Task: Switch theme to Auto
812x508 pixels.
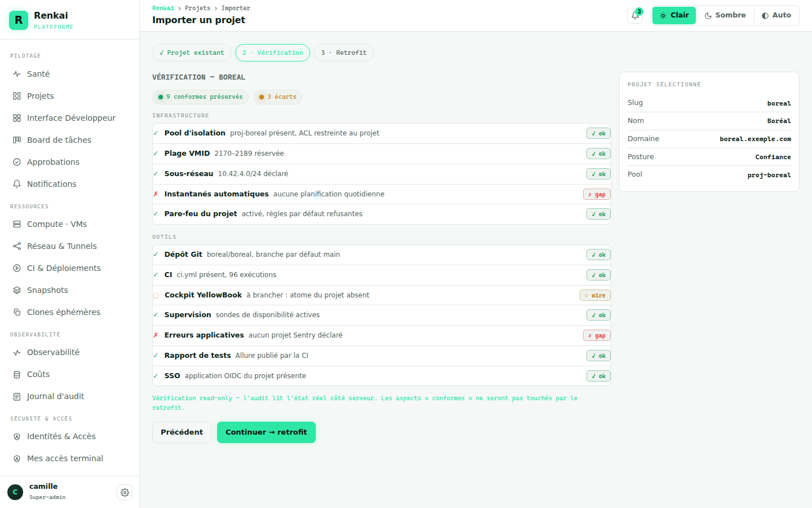Action: (776, 15)
